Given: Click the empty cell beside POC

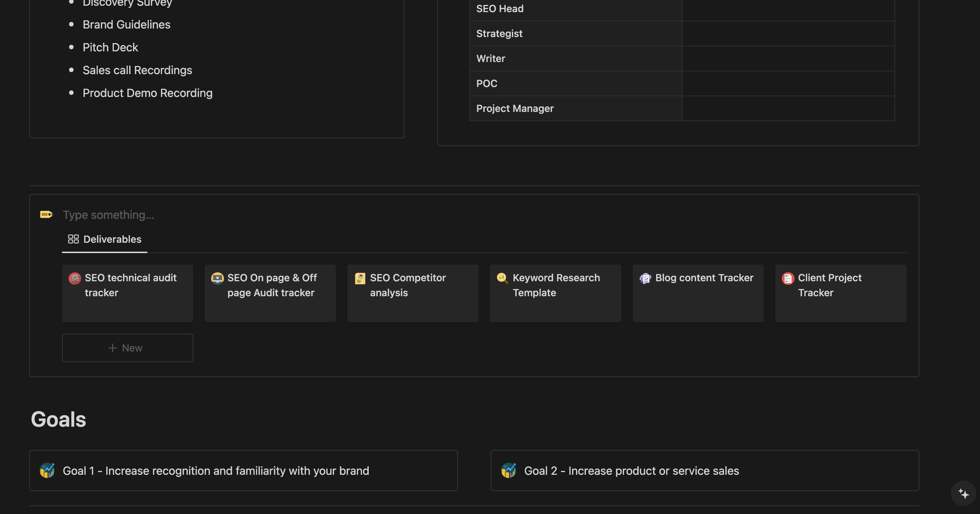Looking at the screenshot, I should (x=788, y=84).
